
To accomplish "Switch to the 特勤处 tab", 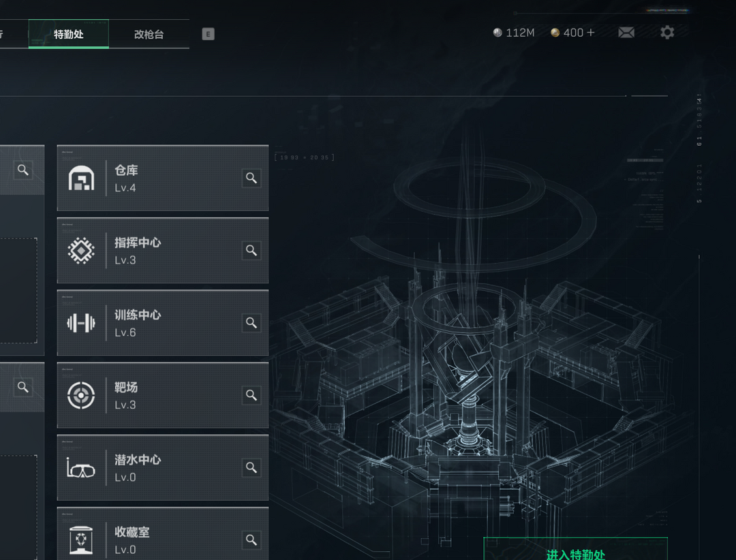I will pos(69,34).
